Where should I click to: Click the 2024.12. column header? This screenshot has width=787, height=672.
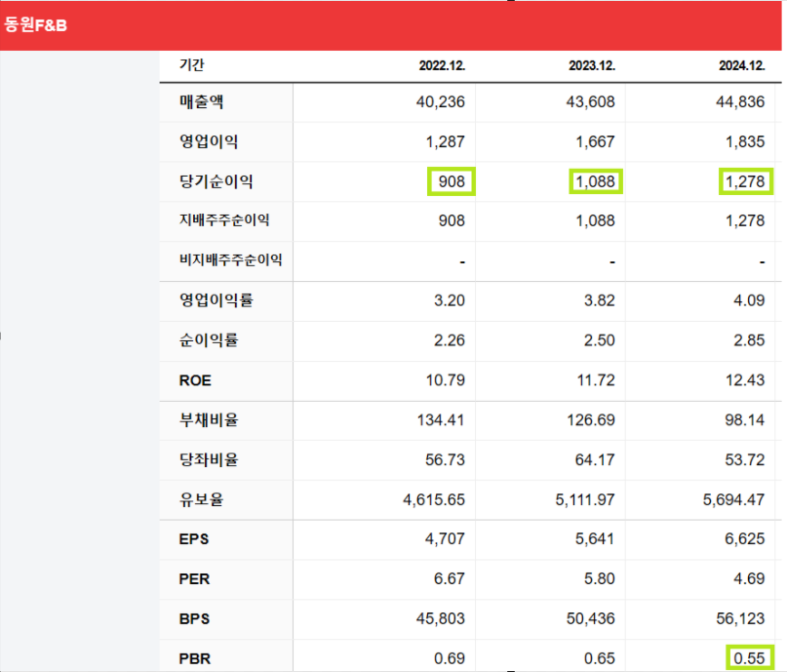(742, 65)
